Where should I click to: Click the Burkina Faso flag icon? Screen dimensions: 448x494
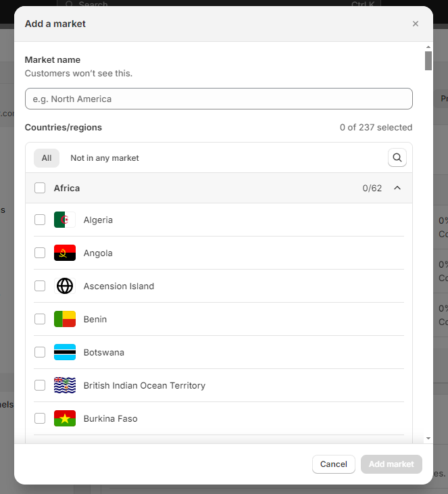click(65, 418)
